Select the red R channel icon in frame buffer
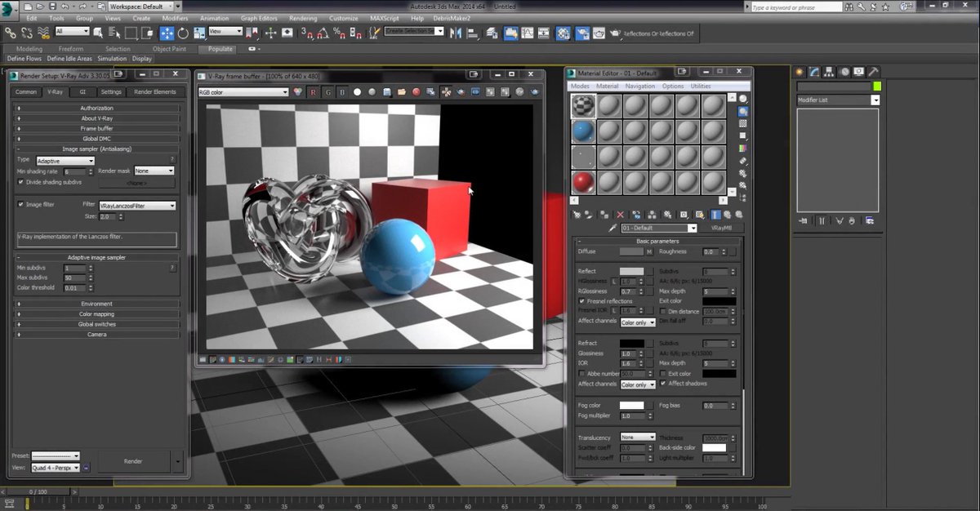The width and height of the screenshot is (980, 511). point(313,91)
